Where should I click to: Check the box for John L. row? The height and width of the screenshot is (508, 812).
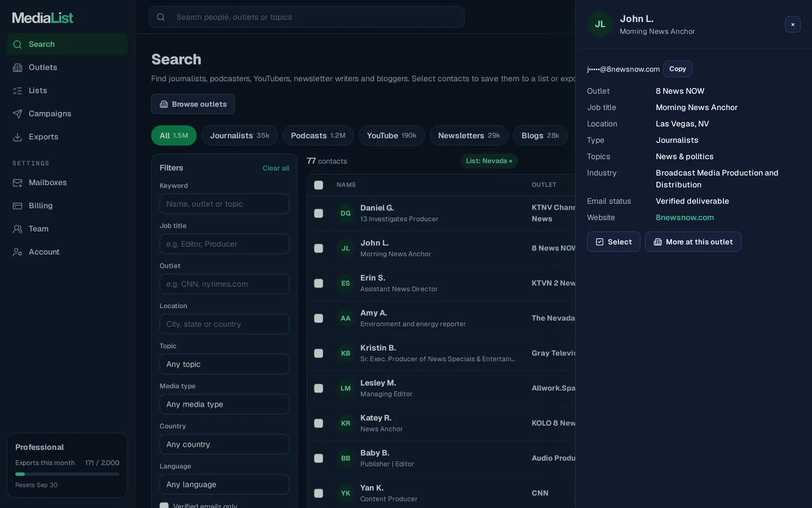pyautogui.click(x=319, y=248)
